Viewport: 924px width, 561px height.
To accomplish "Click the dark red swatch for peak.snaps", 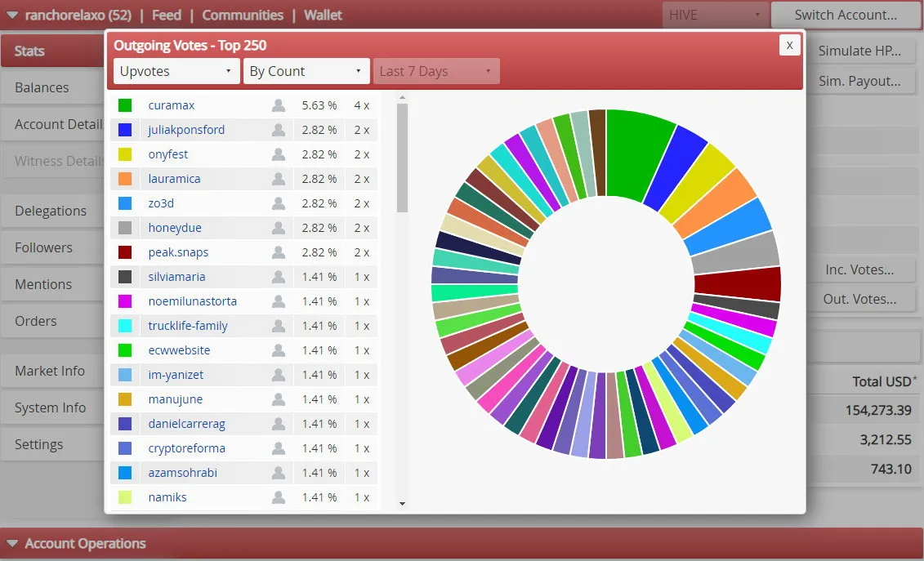I will (x=125, y=252).
